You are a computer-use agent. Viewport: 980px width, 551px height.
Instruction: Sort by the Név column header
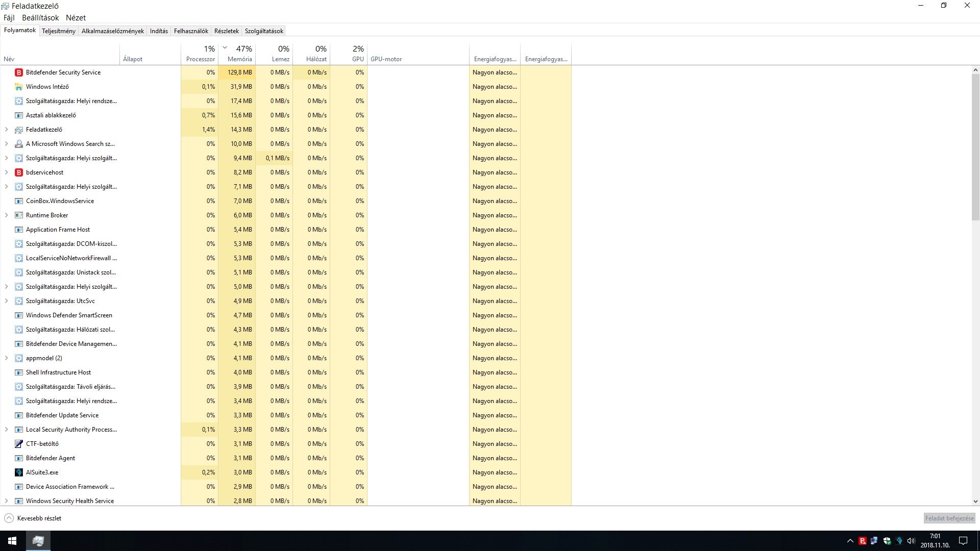coord(60,55)
